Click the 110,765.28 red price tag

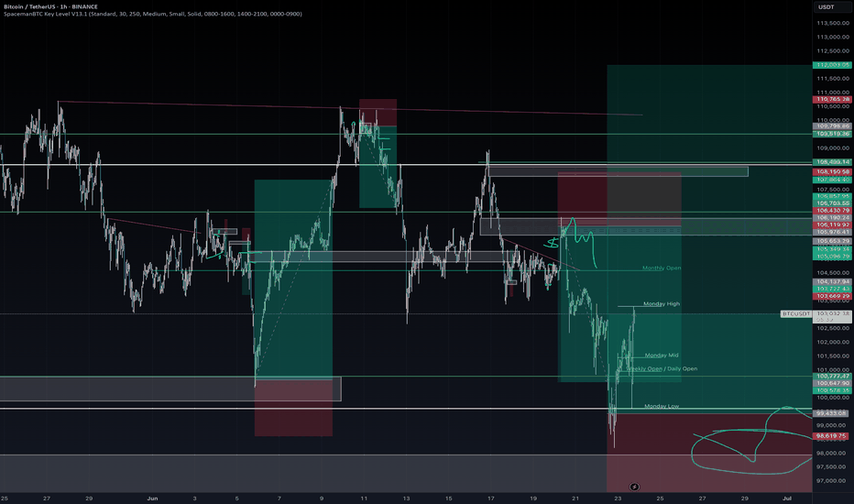coord(832,100)
